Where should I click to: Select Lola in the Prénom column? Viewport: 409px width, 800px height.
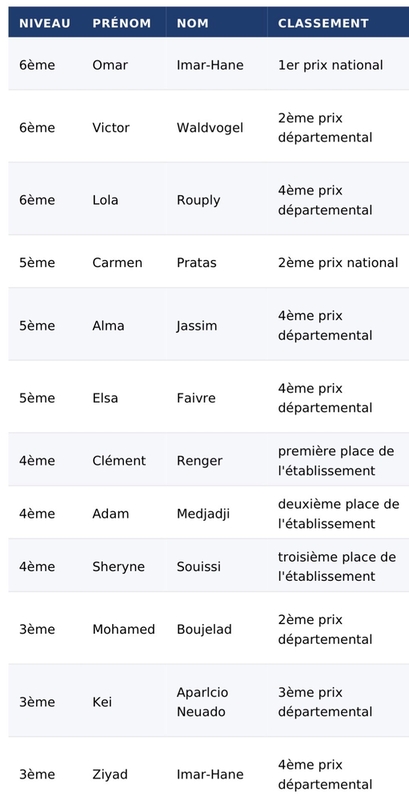(105, 200)
